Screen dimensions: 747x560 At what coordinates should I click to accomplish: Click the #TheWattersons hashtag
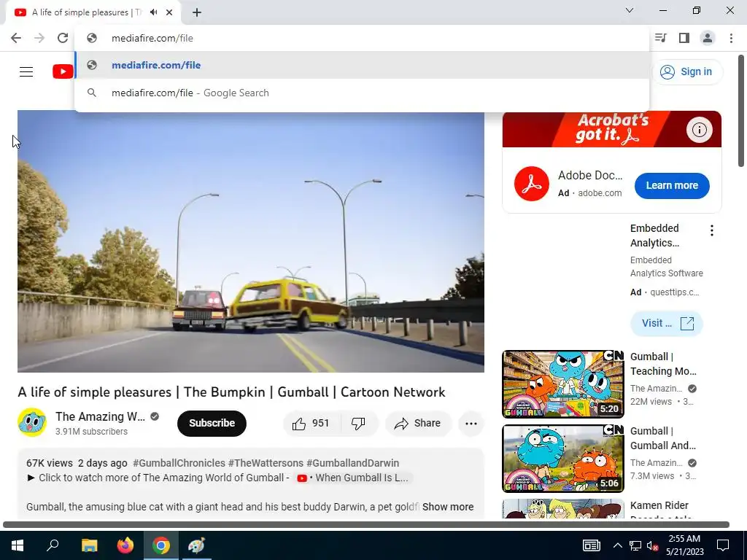click(x=266, y=463)
